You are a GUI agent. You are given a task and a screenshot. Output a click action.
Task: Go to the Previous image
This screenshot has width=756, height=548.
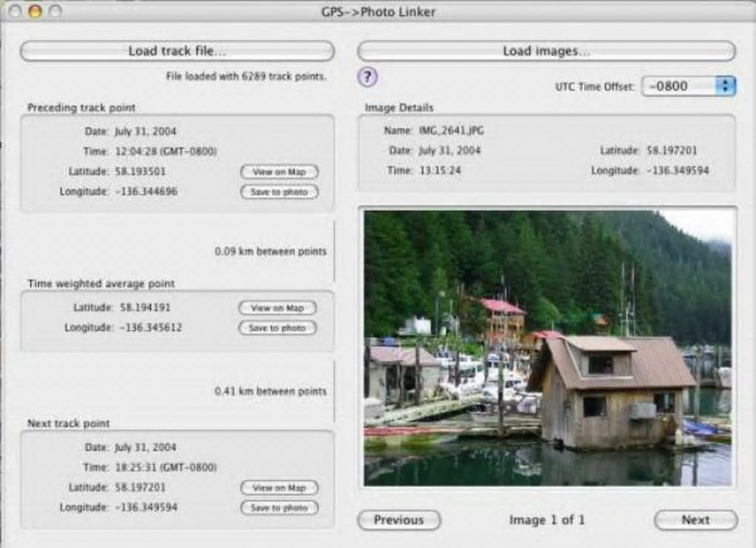(x=399, y=520)
